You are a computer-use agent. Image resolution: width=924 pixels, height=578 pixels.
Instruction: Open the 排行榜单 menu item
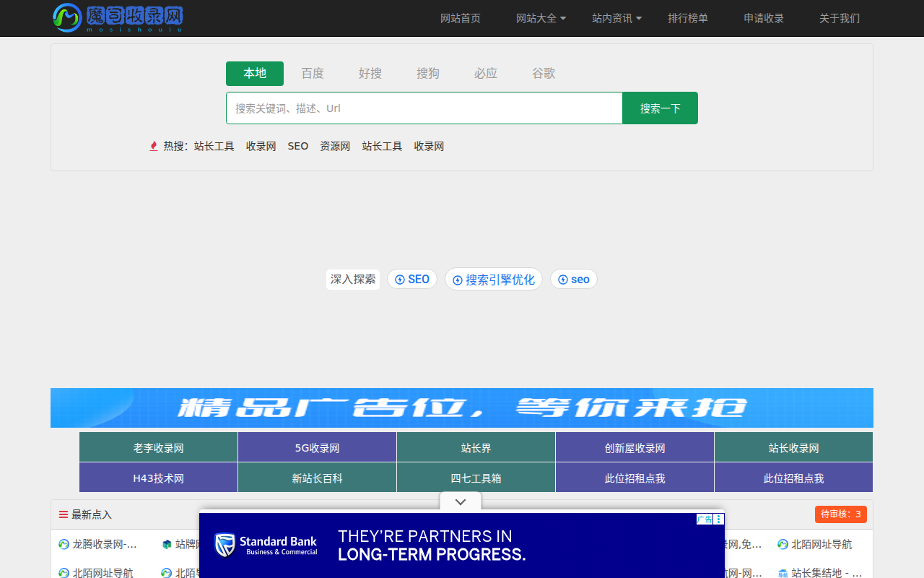688,18
